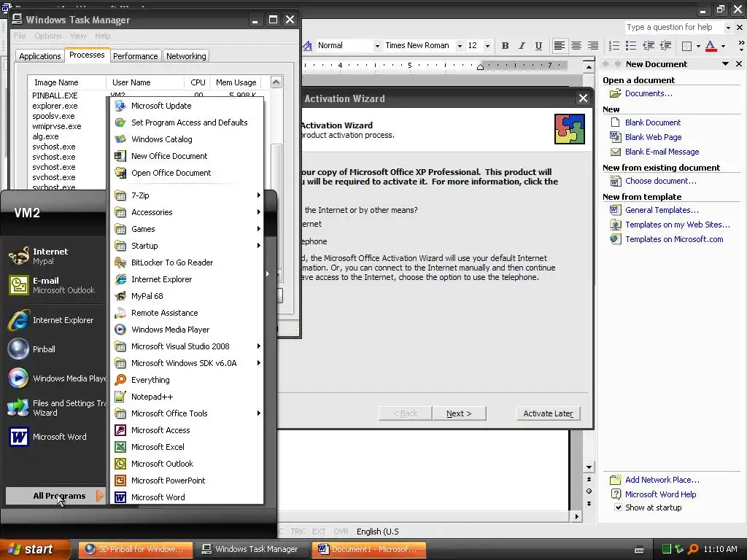Click Templates on Microsoft.com link
This screenshot has height=560, width=747.
tap(674, 239)
